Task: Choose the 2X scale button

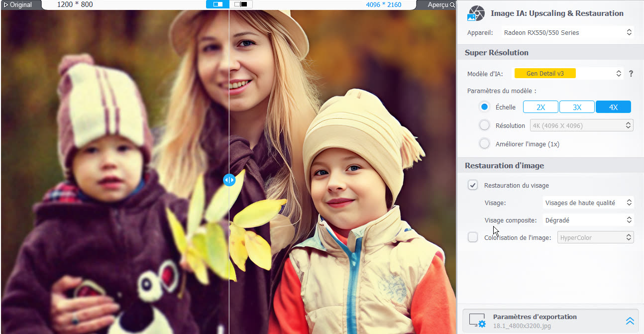Action: tap(540, 107)
